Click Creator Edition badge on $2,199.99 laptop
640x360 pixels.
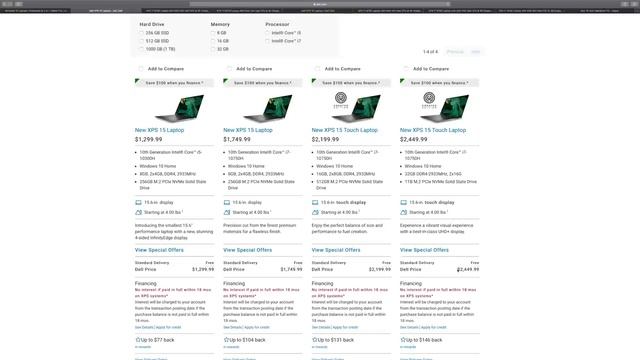click(x=341, y=100)
